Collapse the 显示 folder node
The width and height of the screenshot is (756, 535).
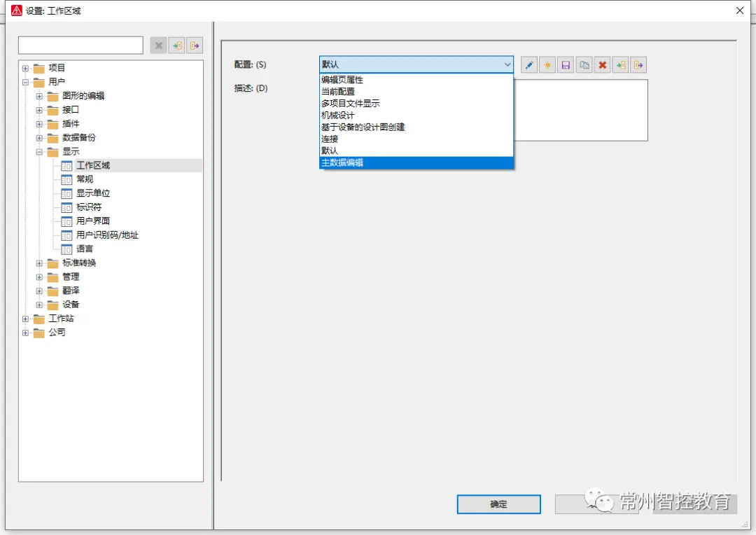39,151
